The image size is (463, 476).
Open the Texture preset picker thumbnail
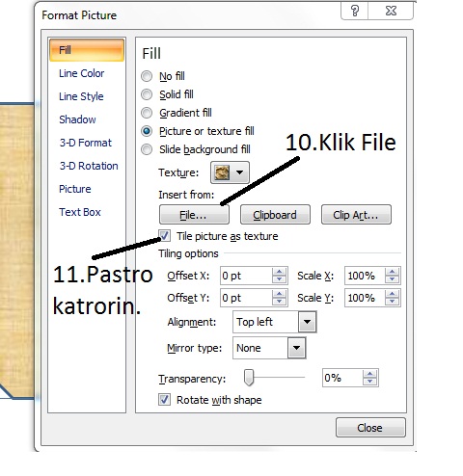click(222, 172)
